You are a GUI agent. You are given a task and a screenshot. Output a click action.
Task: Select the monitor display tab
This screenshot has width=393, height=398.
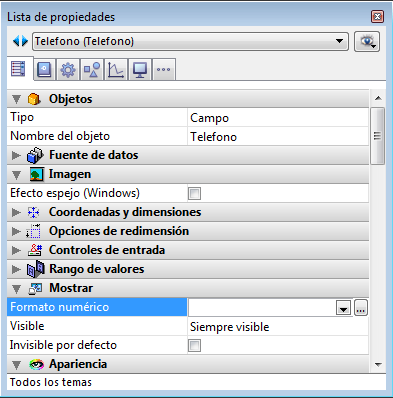[x=140, y=70]
